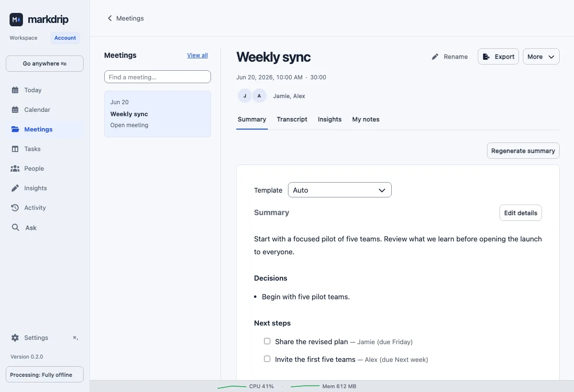Select the Workspace tab
The width and height of the screenshot is (574, 392).
pyautogui.click(x=23, y=38)
